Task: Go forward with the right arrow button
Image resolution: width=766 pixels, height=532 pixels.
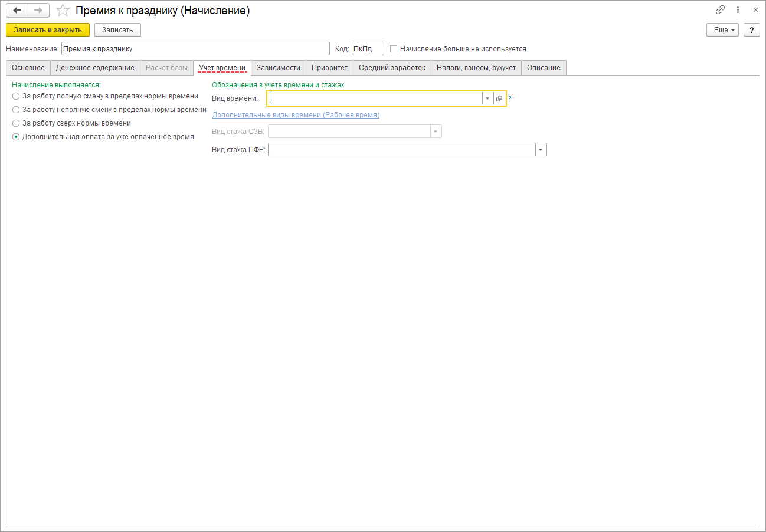Action: [38, 10]
